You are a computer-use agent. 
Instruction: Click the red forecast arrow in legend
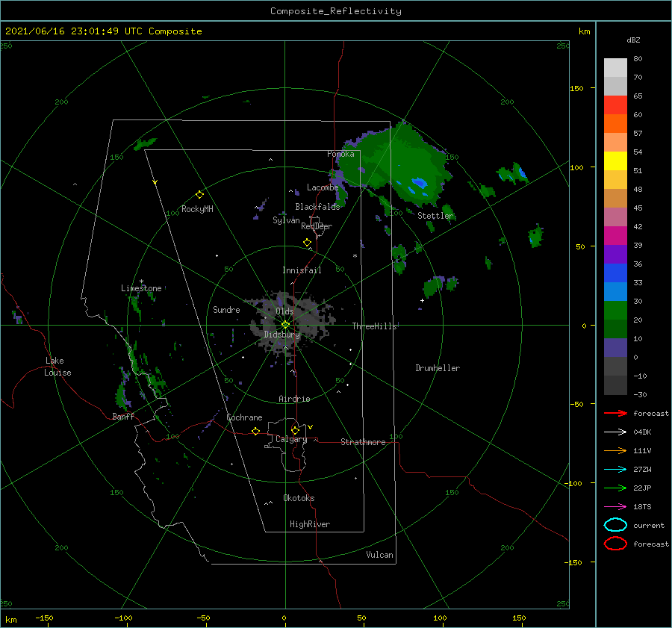point(615,413)
